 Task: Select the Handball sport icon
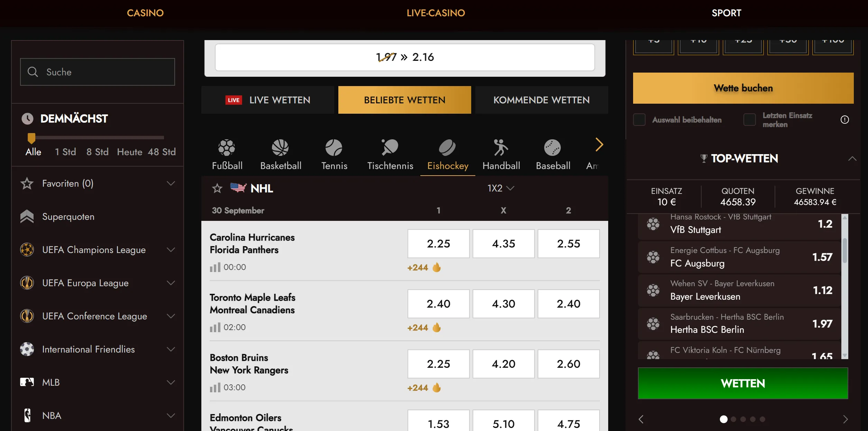pos(501,148)
